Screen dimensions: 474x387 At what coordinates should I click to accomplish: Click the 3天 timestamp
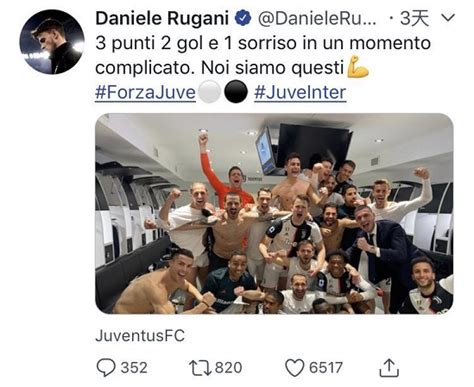click(x=414, y=18)
